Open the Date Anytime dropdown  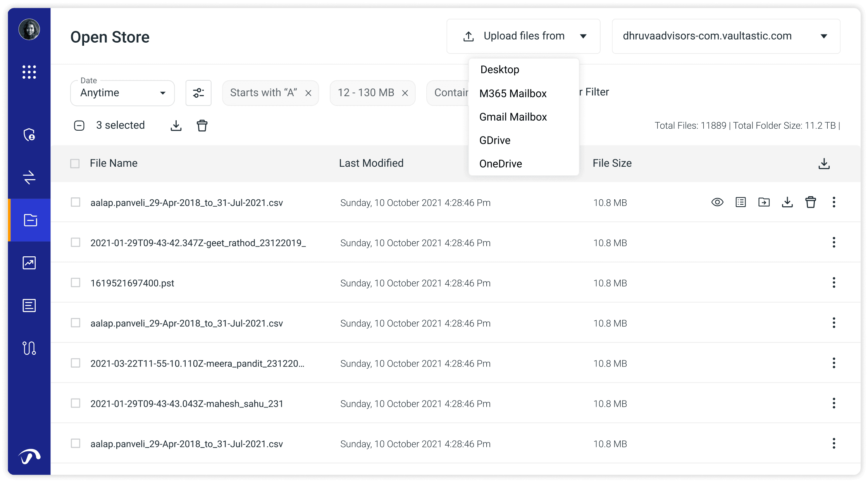[122, 93]
